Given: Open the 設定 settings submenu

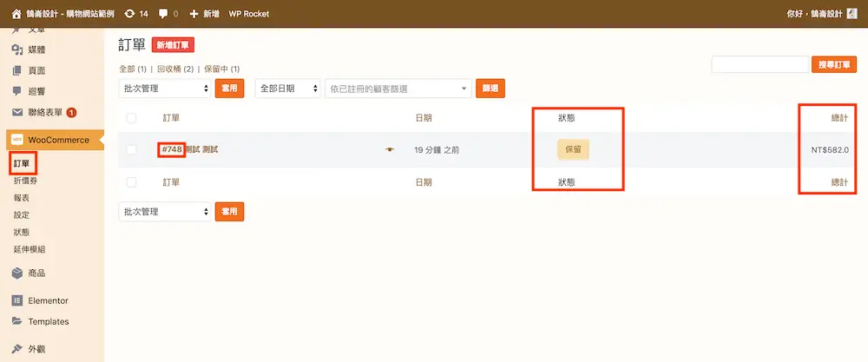Looking at the screenshot, I should (x=22, y=214).
